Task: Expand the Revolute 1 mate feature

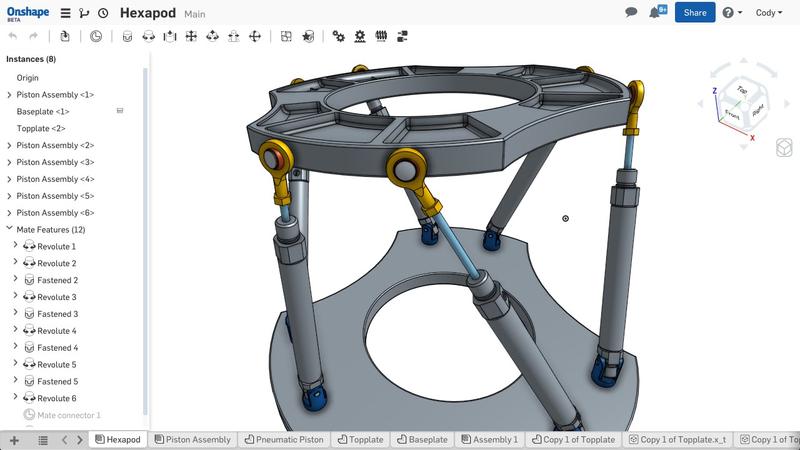Action: tap(15, 246)
